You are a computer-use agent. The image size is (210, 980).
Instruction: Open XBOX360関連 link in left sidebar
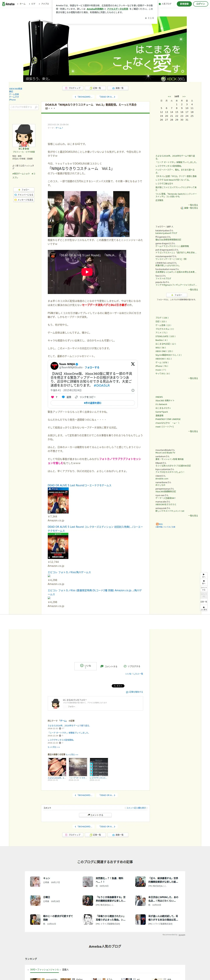click(16, 89)
